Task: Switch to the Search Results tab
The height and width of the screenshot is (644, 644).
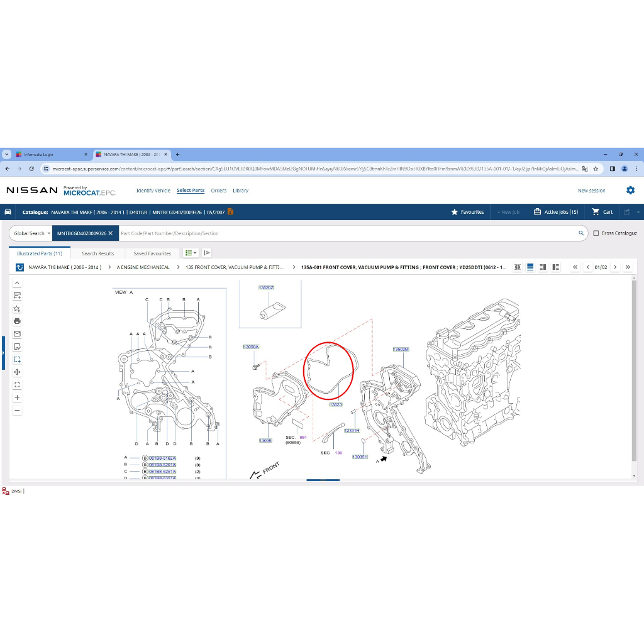Action: (x=98, y=253)
